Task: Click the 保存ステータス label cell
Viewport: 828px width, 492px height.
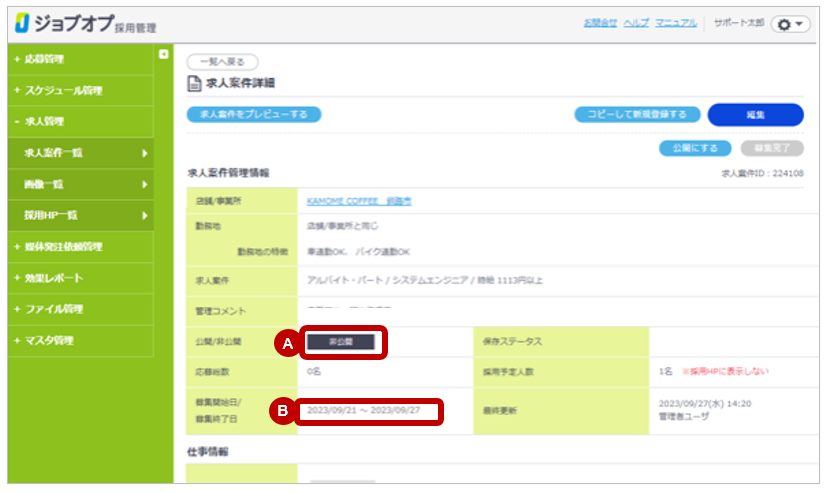Action: click(x=561, y=342)
